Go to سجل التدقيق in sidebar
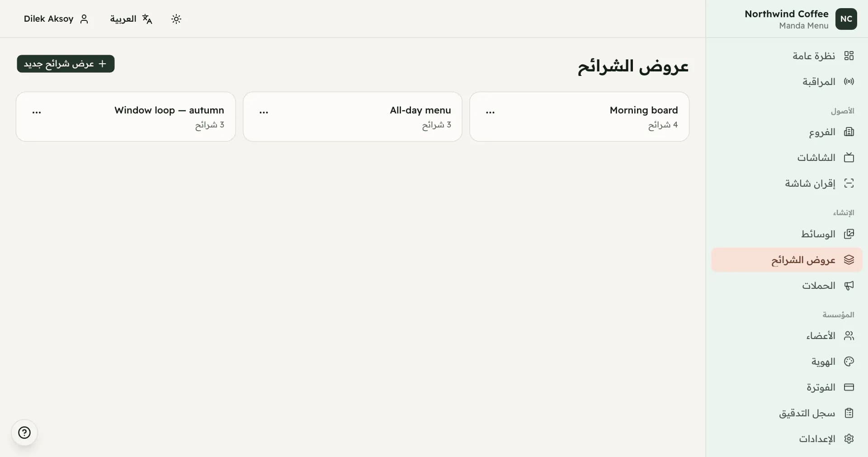 pyautogui.click(x=787, y=413)
